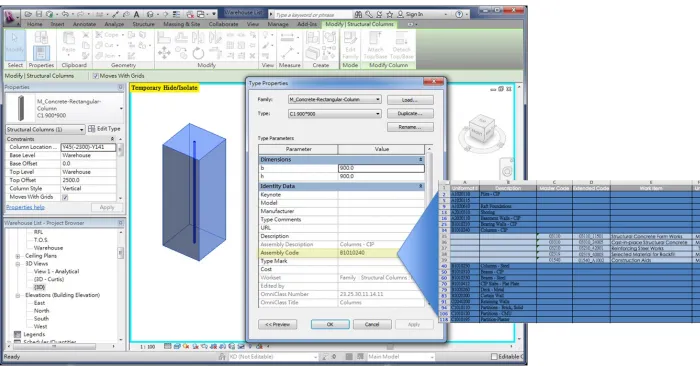Image resolution: width=700 pixels, height=366 pixels.
Task: Click the ViewCube in the 3D view
Action: pyautogui.click(x=482, y=128)
